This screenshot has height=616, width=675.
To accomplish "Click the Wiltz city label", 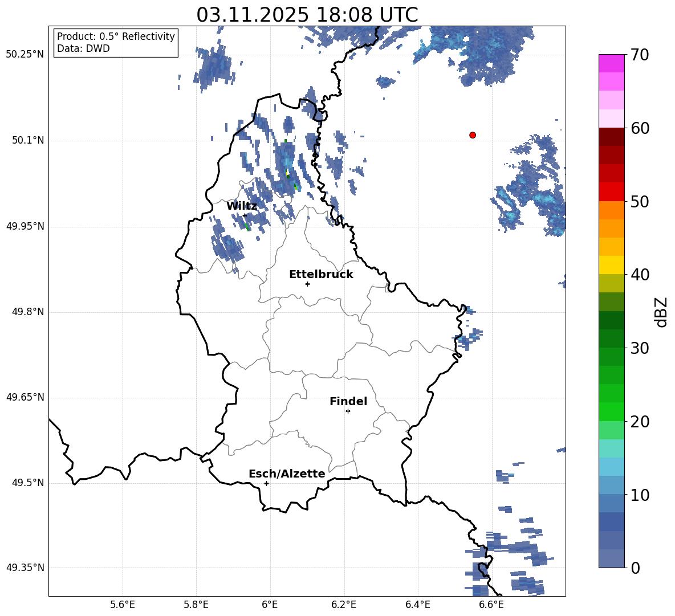I will tap(242, 206).
